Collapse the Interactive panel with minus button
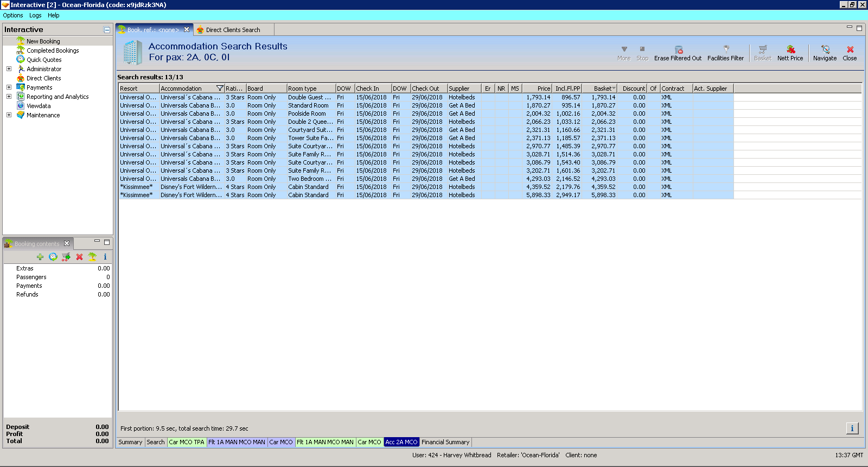868x467 pixels. coord(107,30)
